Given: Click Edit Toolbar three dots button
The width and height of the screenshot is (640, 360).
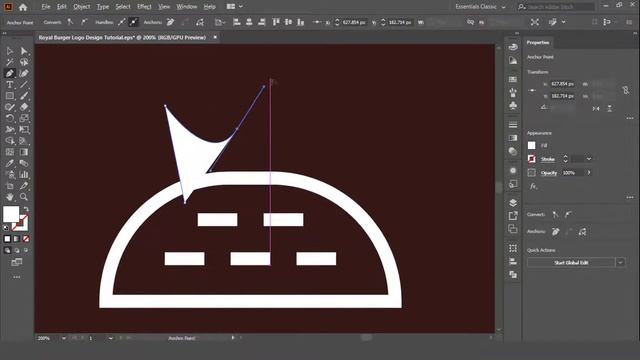Looking at the screenshot, I should tap(17, 277).
